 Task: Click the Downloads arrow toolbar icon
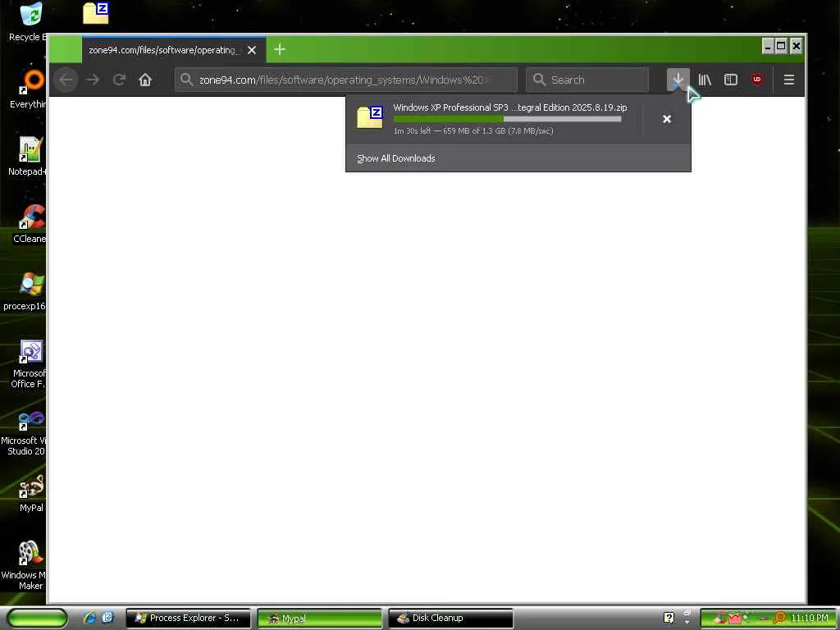tap(678, 80)
